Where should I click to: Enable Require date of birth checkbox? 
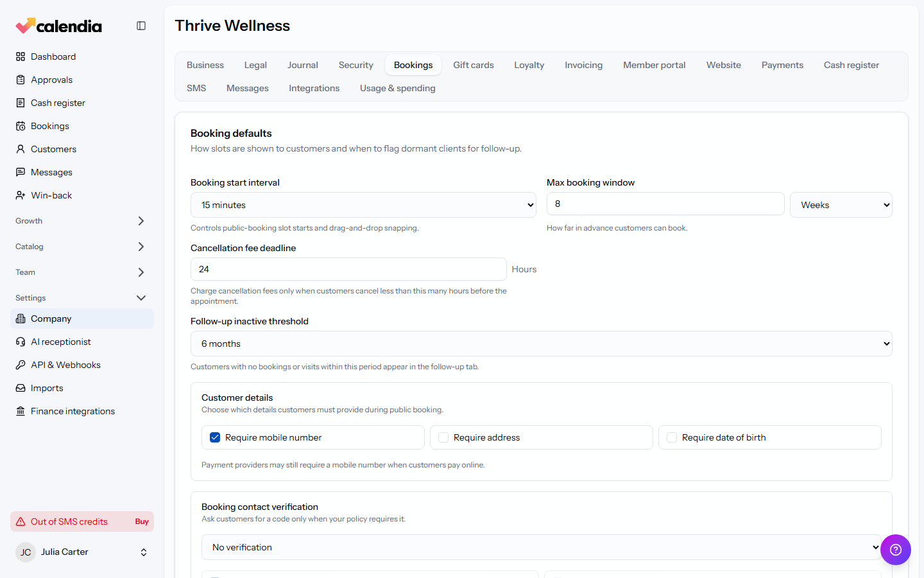[672, 437]
